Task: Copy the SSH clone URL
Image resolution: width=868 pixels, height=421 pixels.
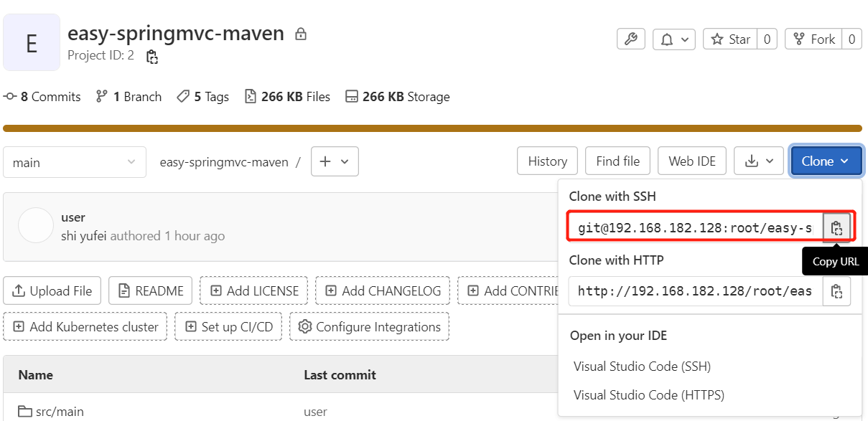Action: (x=836, y=228)
